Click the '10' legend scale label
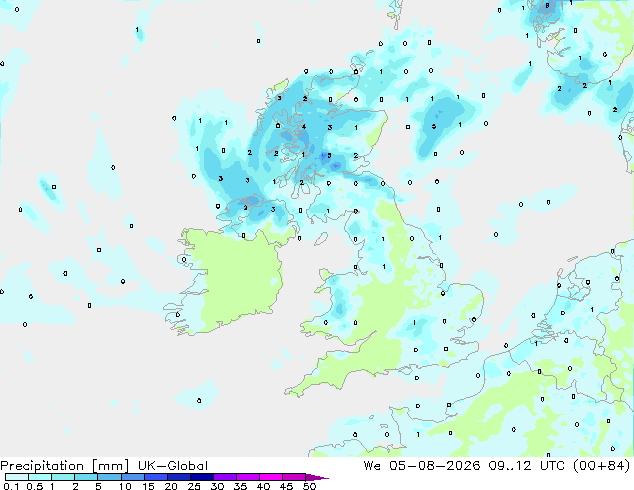634x490 pixels. (x=125, y=486)
